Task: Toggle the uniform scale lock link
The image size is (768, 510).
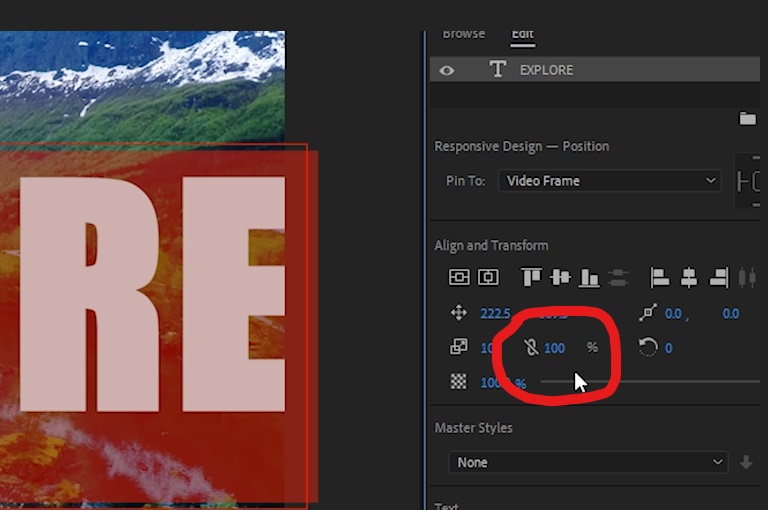Action: coord(530,347)
